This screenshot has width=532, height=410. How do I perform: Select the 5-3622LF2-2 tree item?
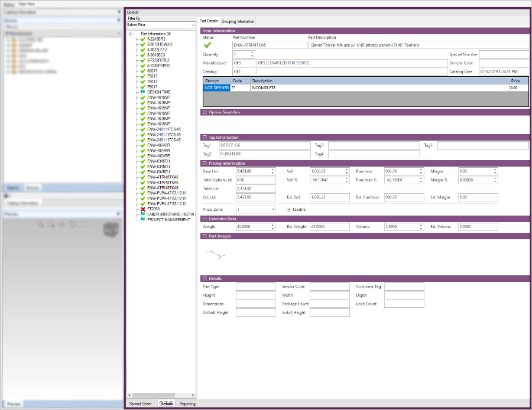(x=157, y=50)
